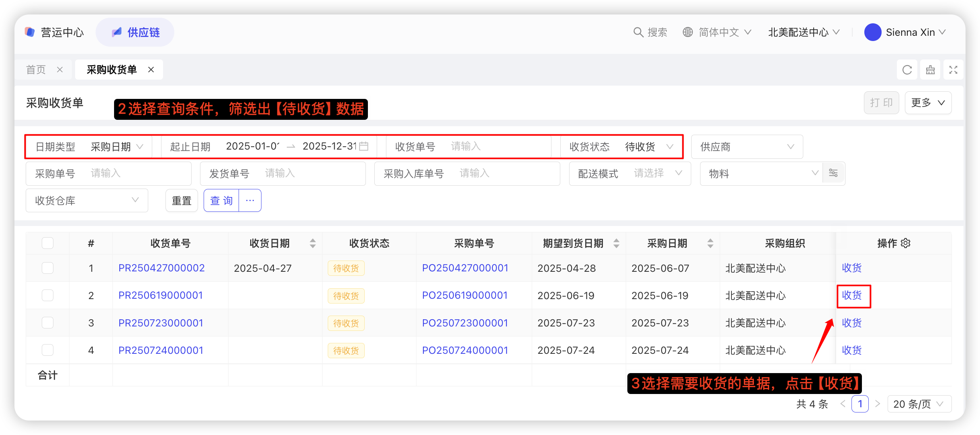Click the layout icon beside refresh

pyautogui.click(x=930, y=70)
